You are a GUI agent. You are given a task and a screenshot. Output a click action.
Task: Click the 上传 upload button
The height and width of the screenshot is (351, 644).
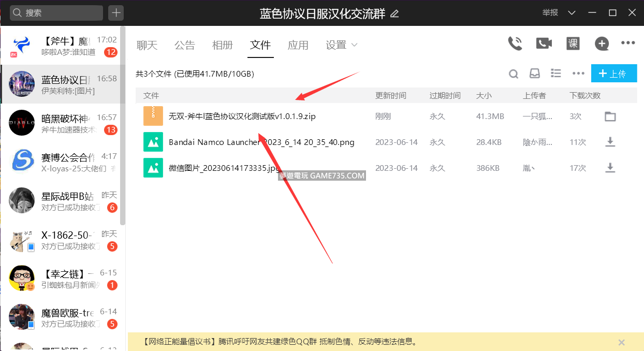click(613, 74)
